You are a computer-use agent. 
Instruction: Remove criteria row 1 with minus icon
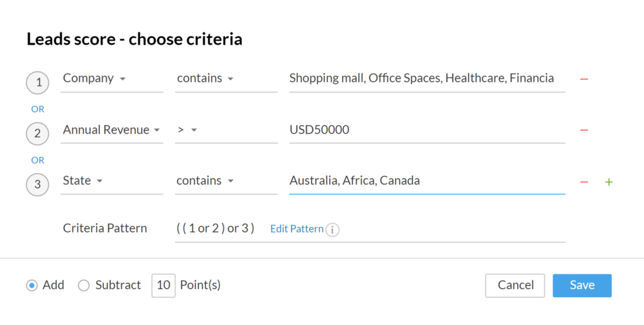[x=584, y=79]
